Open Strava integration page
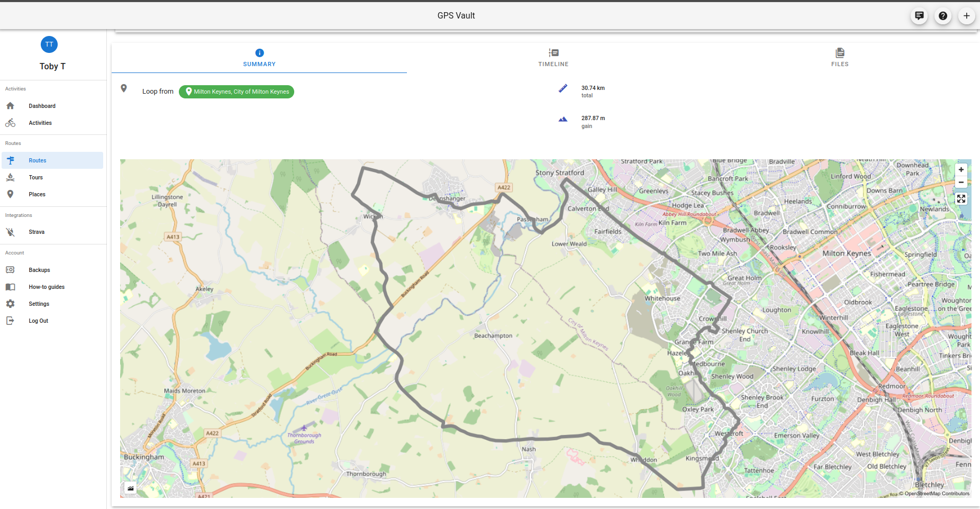 52,232
